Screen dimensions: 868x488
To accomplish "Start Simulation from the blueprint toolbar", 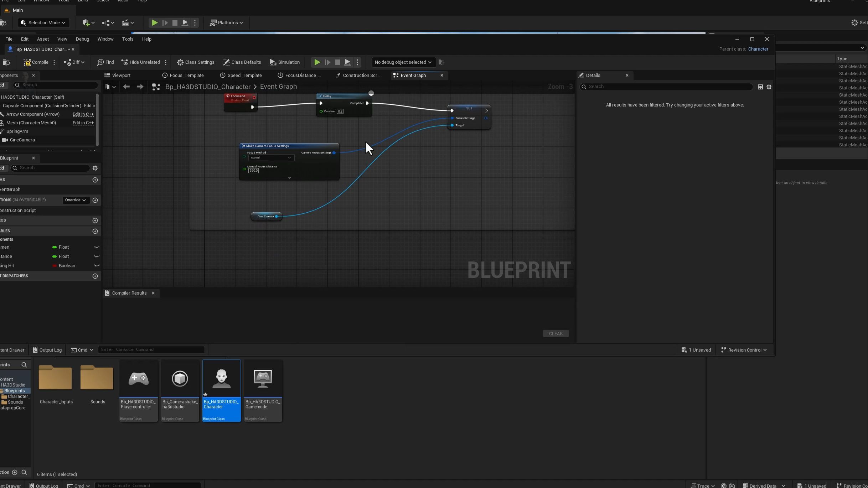I will pos(284,62).
